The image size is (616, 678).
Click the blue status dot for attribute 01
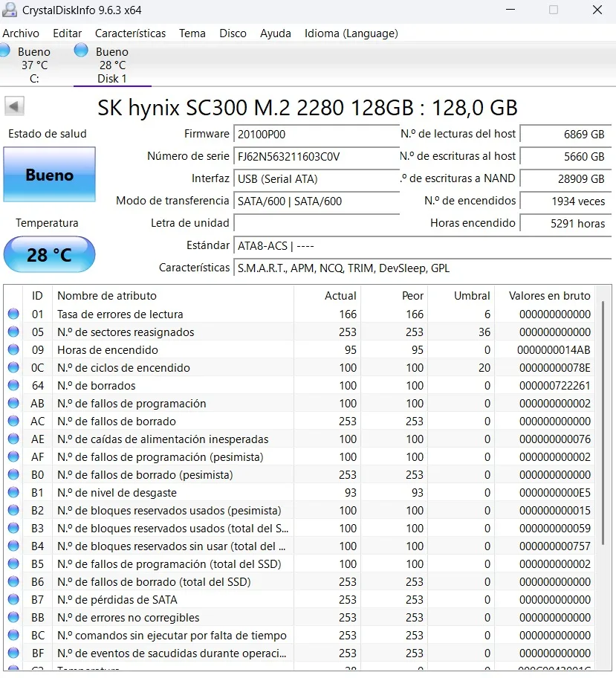13,314
